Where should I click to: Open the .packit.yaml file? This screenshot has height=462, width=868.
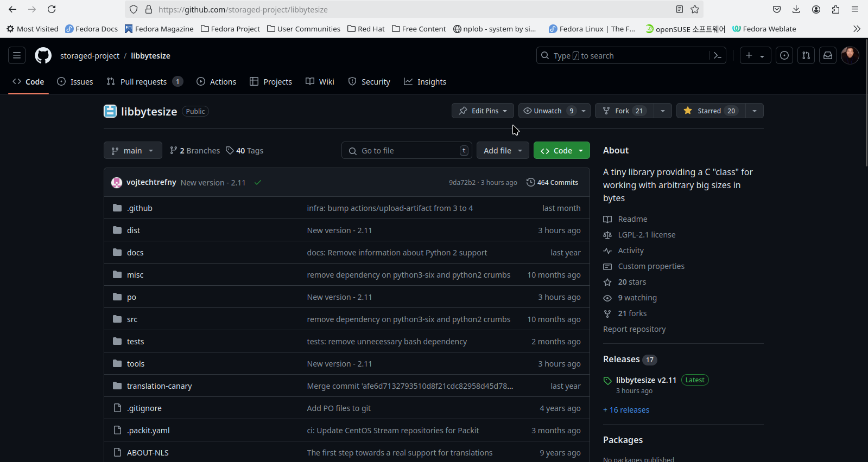pos(148,431)
